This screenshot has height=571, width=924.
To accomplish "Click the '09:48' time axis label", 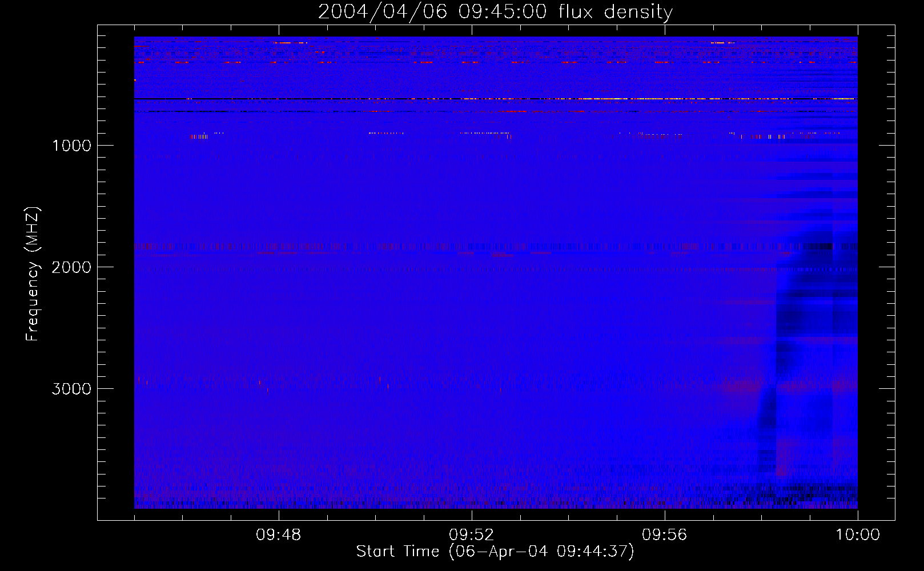I will click(279, 535).
